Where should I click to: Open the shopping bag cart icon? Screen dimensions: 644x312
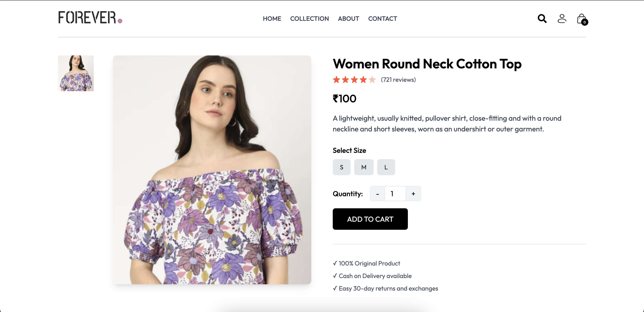pyautogui.click(x=581, y=19)
